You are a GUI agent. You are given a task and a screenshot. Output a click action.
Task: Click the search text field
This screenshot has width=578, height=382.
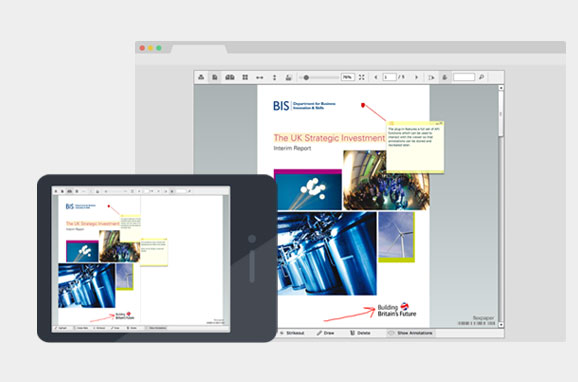[464, 77]
